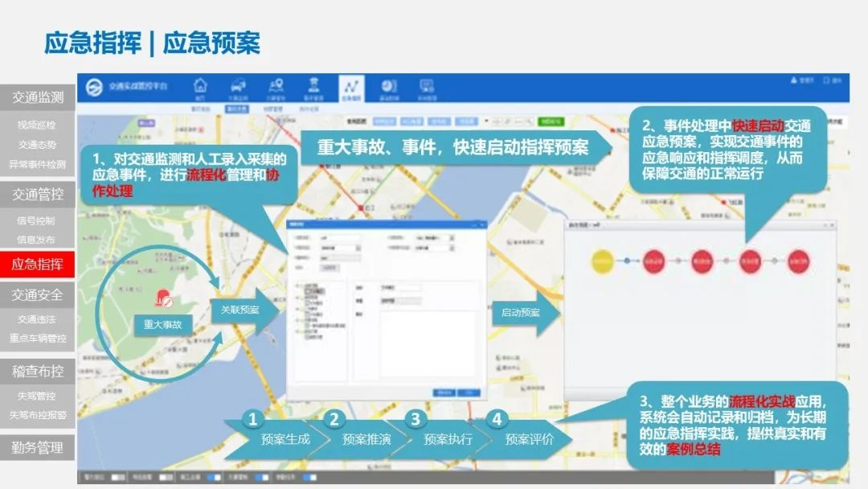Open the home icon in top navigation

[200, 86]
